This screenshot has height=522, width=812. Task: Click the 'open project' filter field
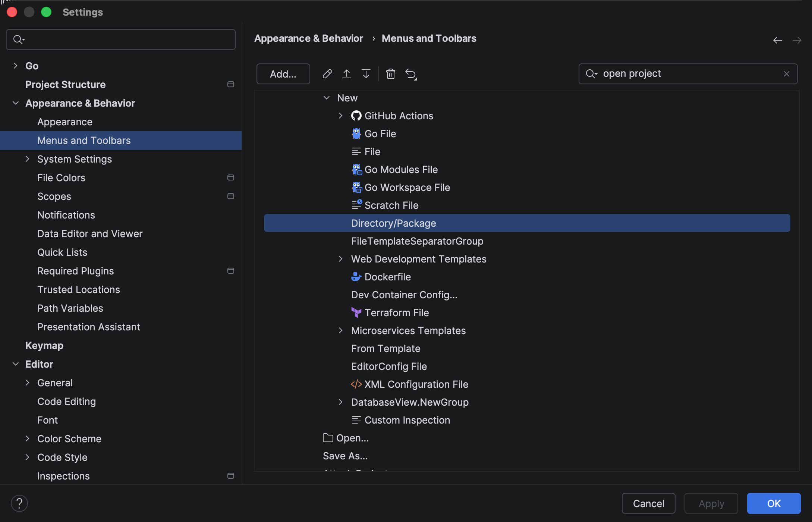688,74
